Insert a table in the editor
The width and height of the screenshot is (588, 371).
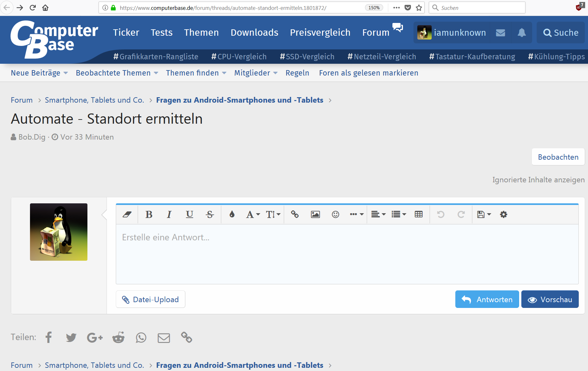click(x=419, y=215)
